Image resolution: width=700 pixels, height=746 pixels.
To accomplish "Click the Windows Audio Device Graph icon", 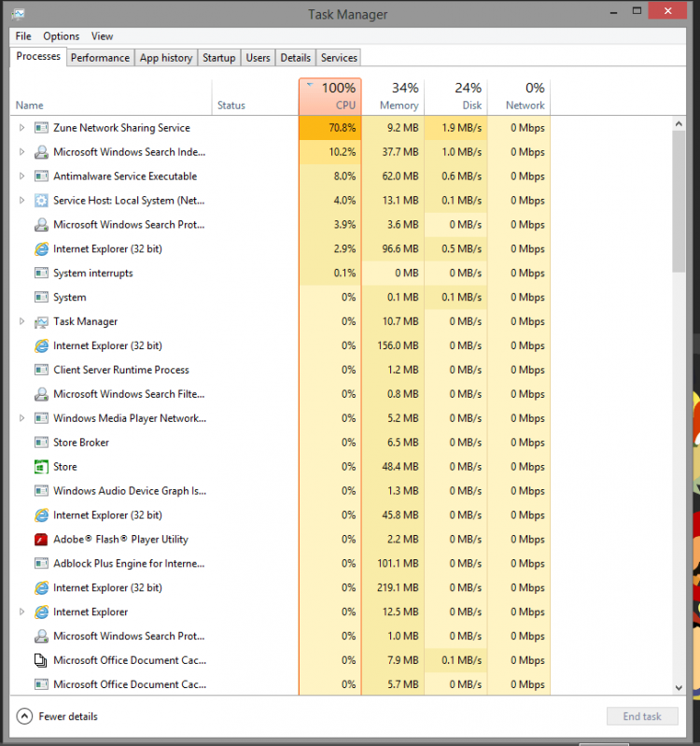I will (41, 490).
